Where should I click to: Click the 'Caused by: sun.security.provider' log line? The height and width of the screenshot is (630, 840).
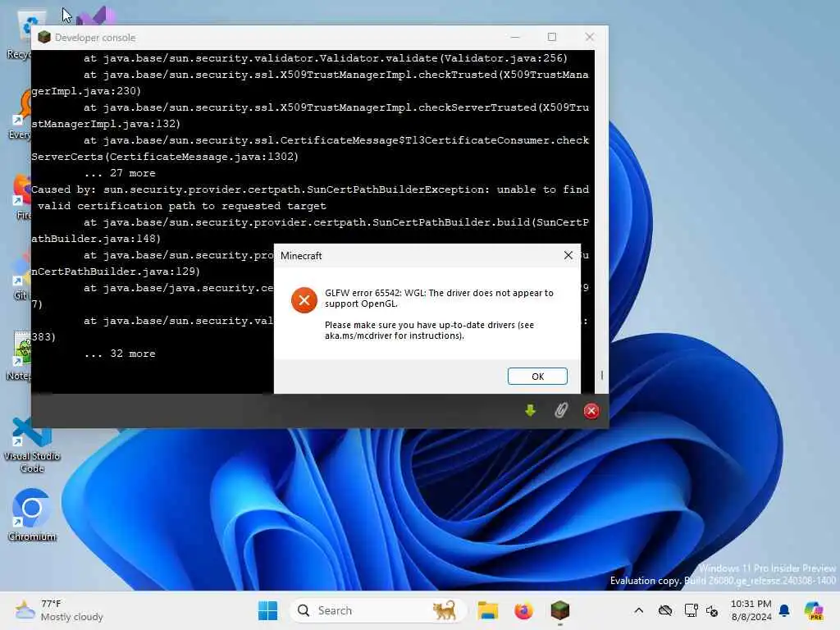(x=310, y=198)
